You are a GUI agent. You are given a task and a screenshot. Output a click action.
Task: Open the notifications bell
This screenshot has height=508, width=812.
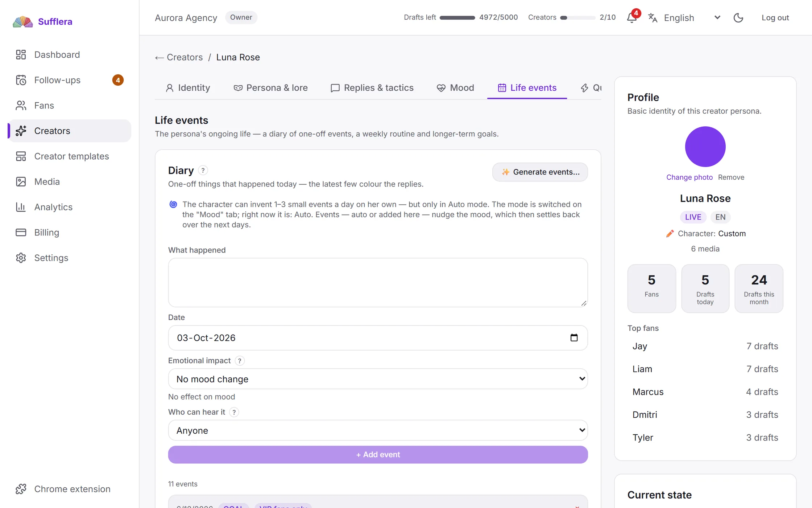[632, 17]
